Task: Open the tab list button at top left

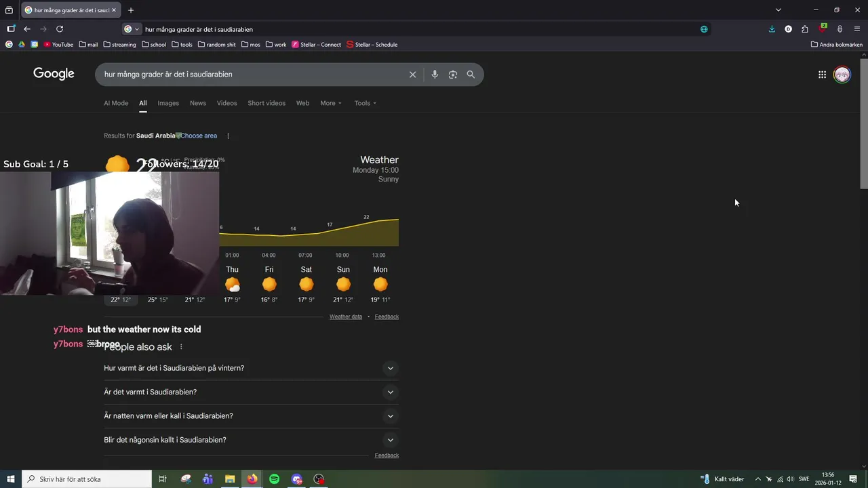Action: coord(9,10)
